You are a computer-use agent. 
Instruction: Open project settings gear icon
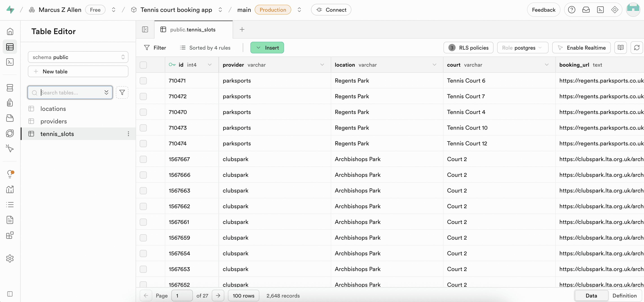tap(10, 258)
